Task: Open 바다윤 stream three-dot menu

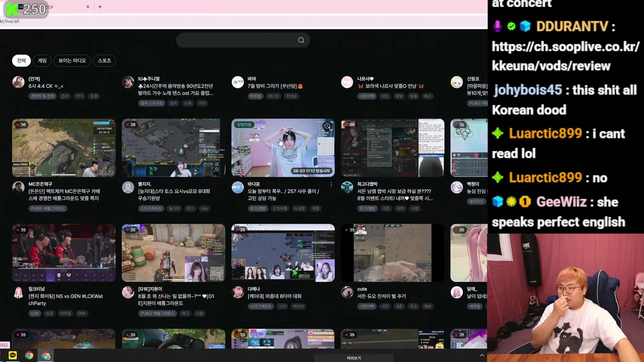Action: 331,185
